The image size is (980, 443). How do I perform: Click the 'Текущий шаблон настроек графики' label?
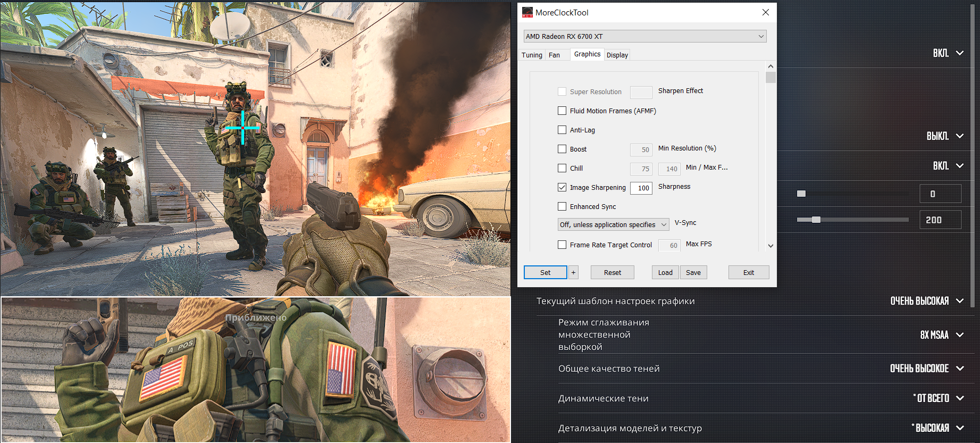click(x=616, y=301)
